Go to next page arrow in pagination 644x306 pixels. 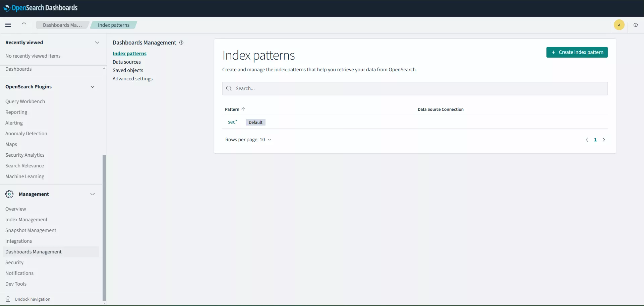(x=604, y=140)
